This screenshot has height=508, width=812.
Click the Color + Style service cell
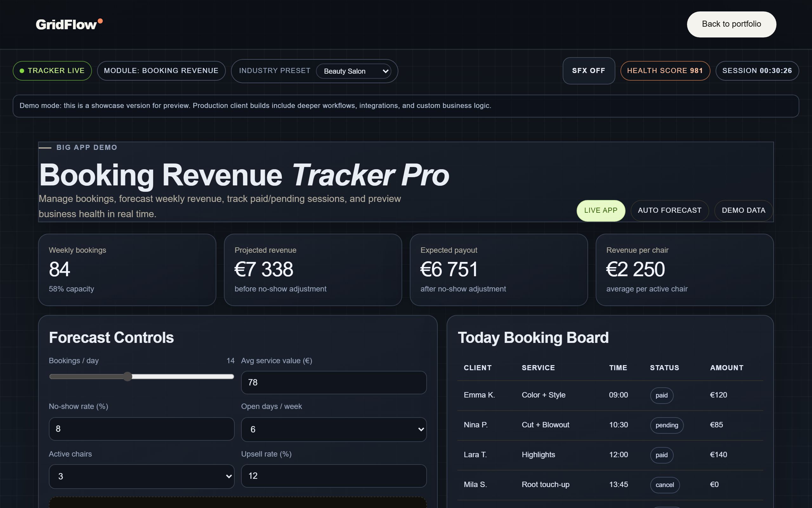click(544, 395)
